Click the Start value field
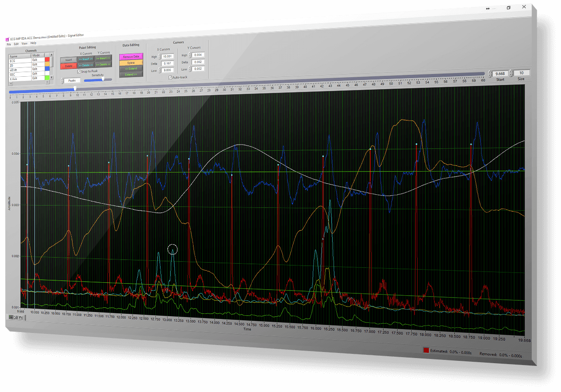The height and width of the screenshot is (392, 561). click(x=500, y=73)
